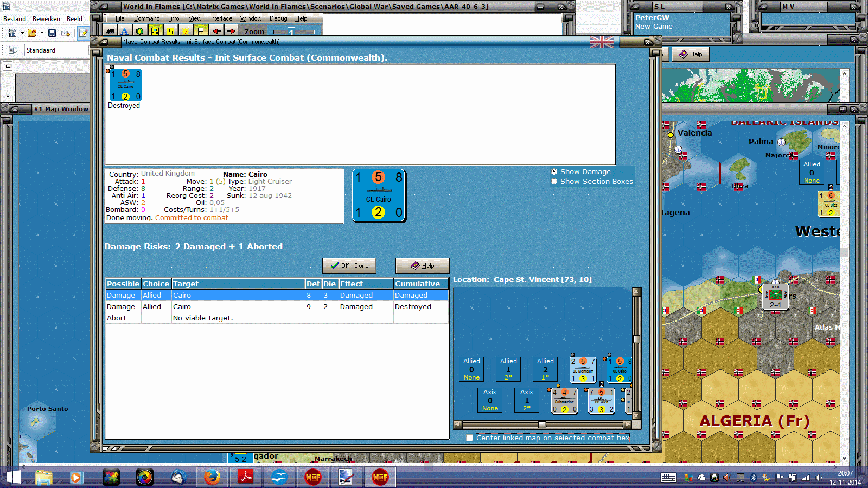Screen dimensions: 868x488
Task: Click the 2-4 land unit counter on map
Action: [775, 297]
